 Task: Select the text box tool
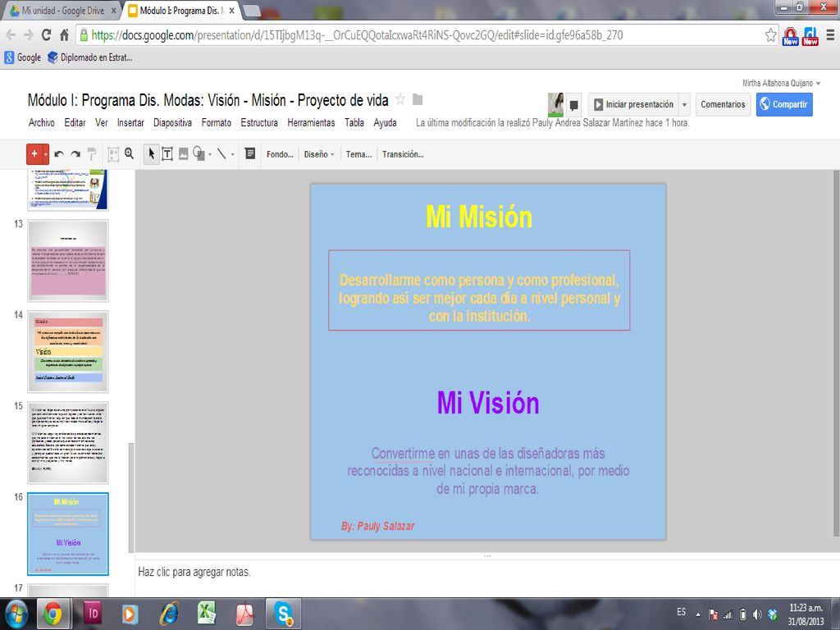167,154
